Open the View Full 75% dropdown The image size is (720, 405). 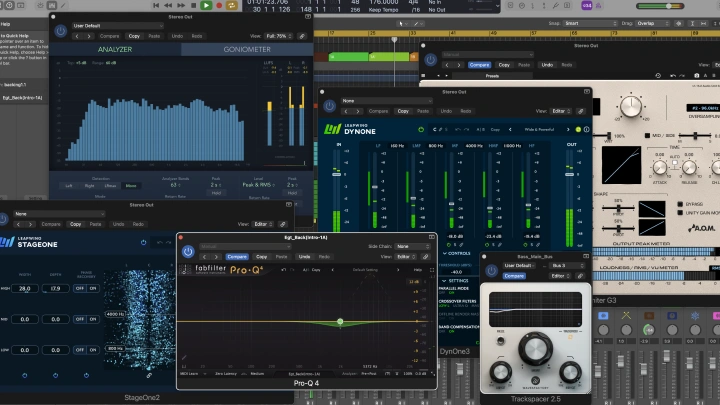(x=278, y=36)
